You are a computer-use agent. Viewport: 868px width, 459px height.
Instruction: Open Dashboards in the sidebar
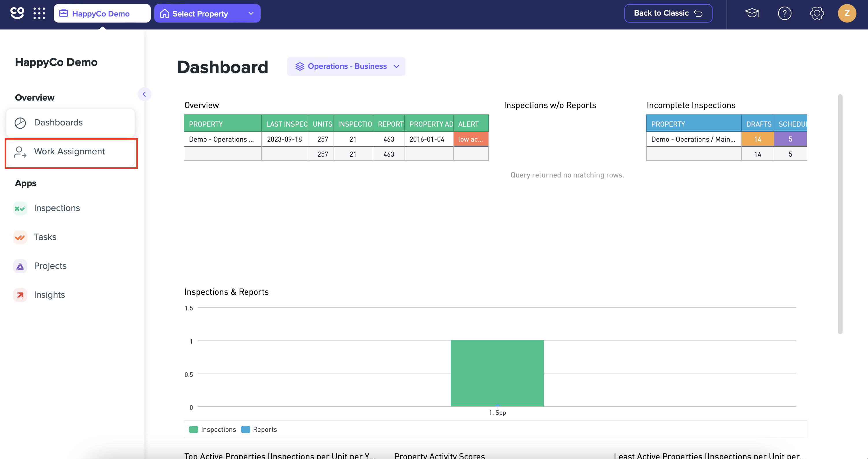[71, 123]
